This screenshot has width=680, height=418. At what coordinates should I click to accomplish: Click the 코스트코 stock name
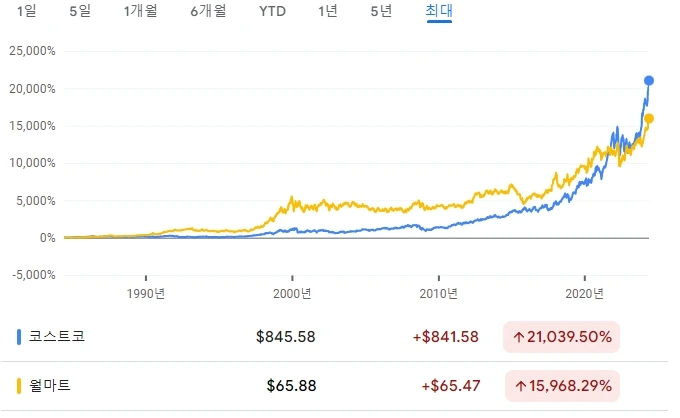pyautogui.click(x=57, y=336)
